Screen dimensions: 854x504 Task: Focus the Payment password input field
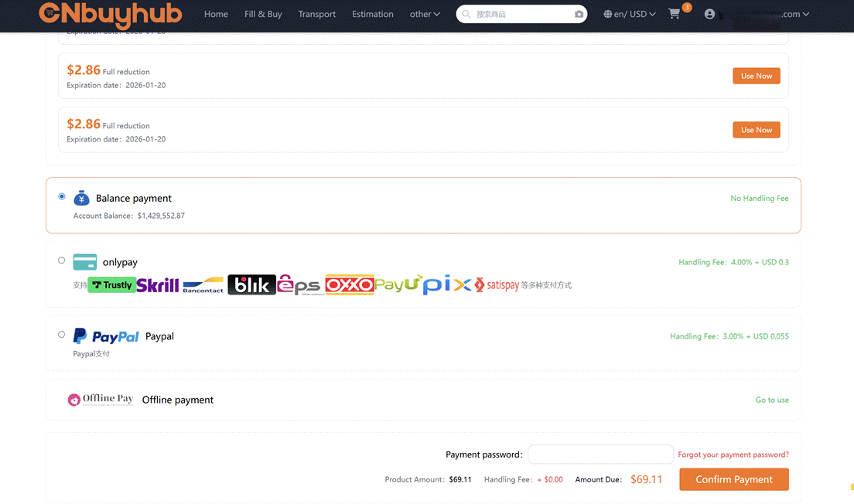pos(600,455)
